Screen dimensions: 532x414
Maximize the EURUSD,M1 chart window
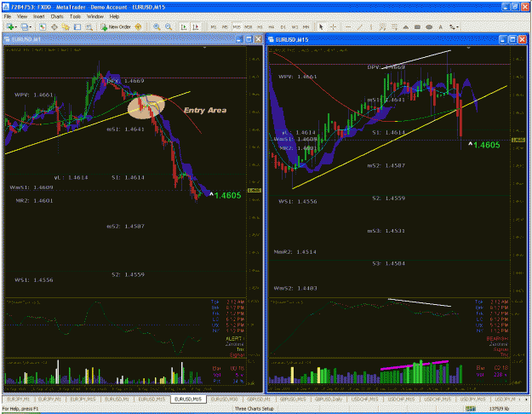pyautogui.click(x=249, y=39)
